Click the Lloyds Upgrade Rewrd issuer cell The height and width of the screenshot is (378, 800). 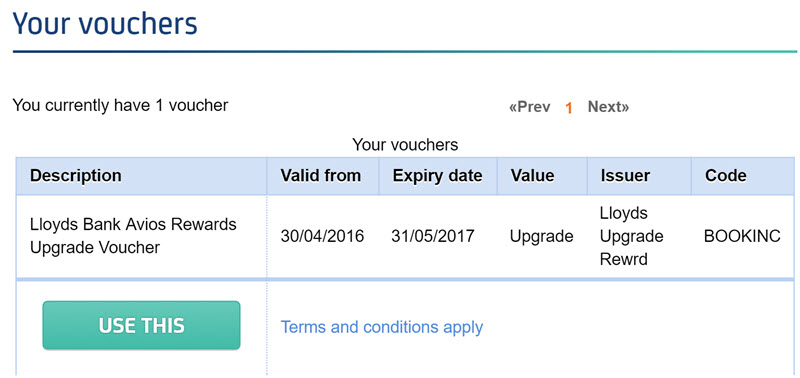(631, 236)
